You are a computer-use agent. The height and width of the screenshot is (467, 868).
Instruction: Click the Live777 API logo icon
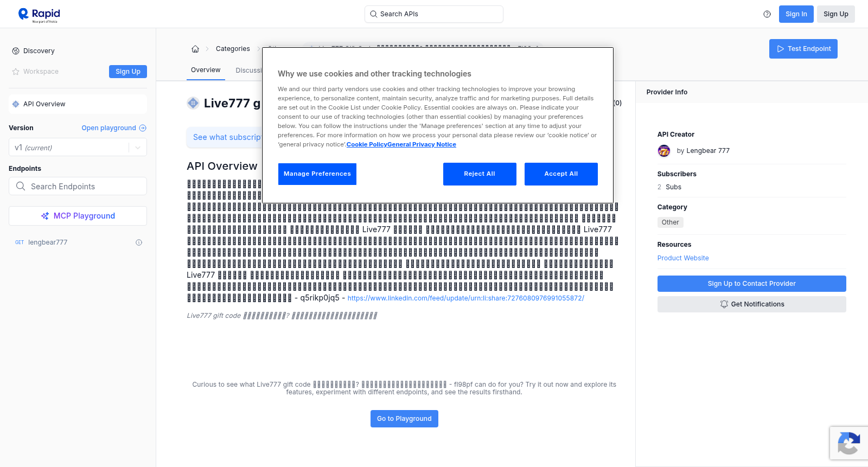pos(193,103)
